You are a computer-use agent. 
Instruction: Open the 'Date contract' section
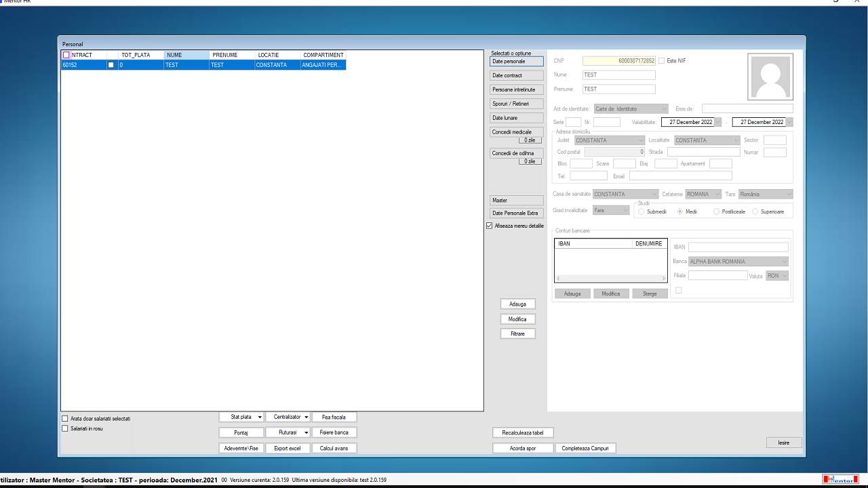click(516, 75)
